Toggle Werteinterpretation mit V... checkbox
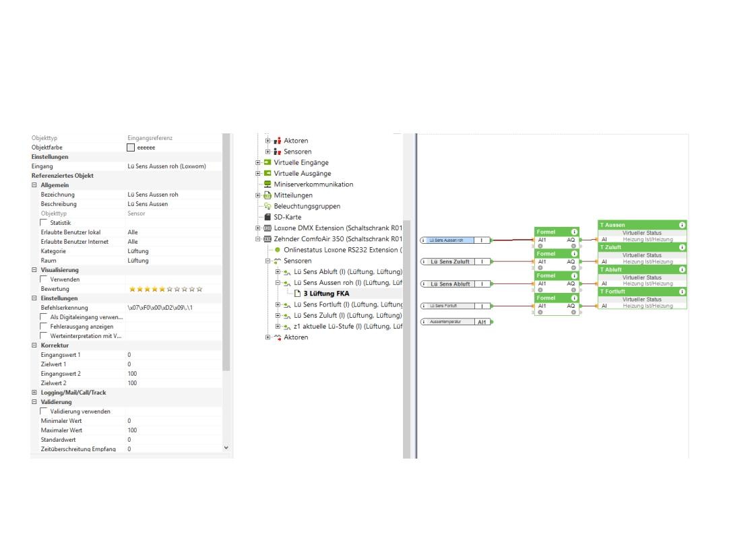 click(44, 335)
